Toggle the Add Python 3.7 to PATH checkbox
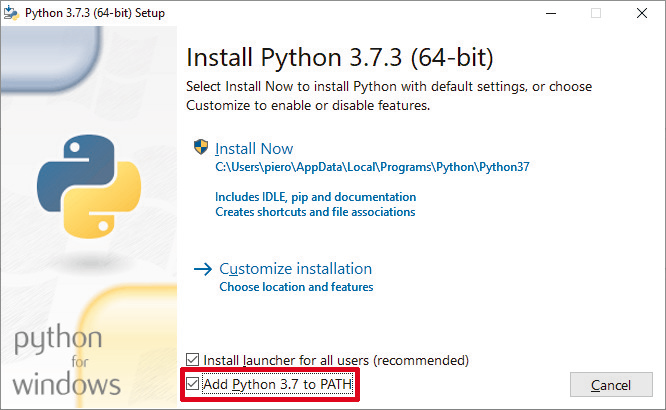 193,384
